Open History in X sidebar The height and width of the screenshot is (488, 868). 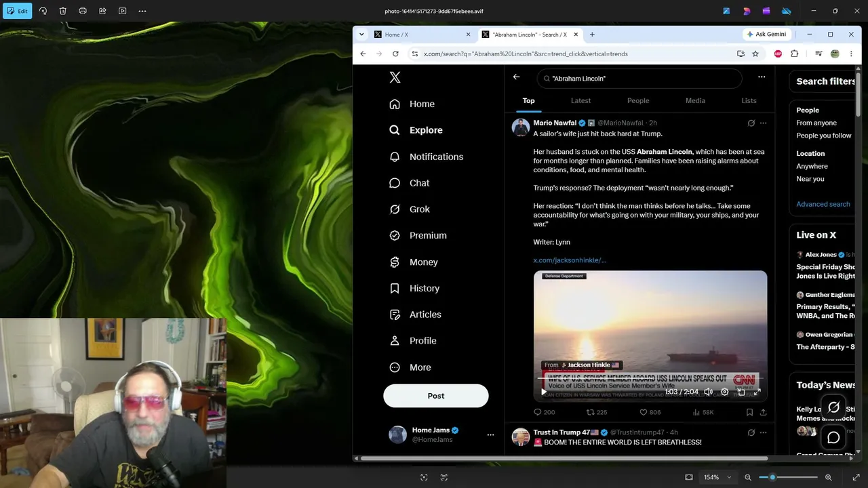coord(415,288)
